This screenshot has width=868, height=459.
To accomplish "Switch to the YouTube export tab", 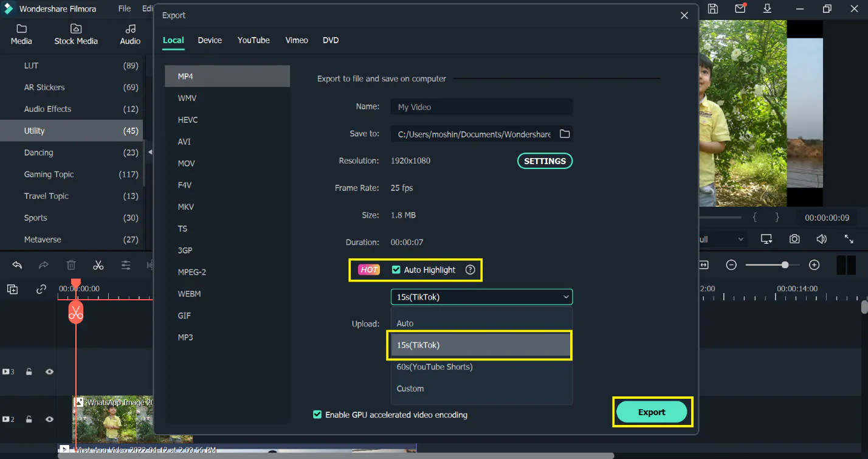I will 253,40.
